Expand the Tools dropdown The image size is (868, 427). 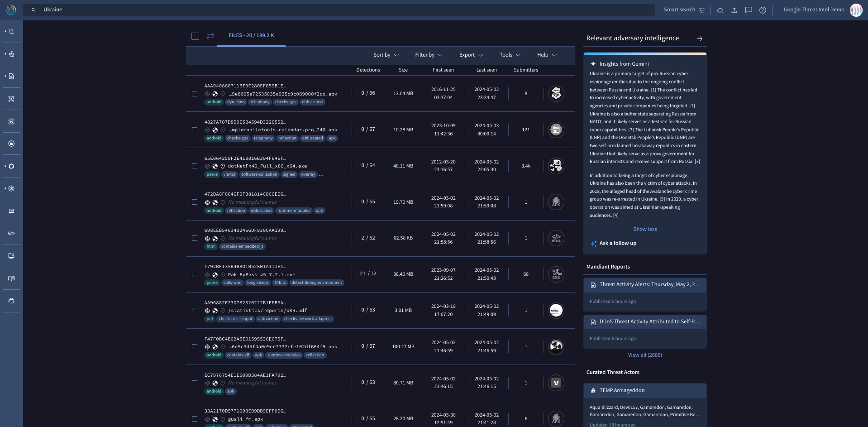[x=509, y=55]
